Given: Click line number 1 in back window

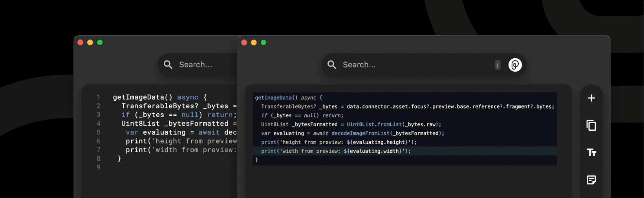Looking at the screenshot, I should coord(99,97).
